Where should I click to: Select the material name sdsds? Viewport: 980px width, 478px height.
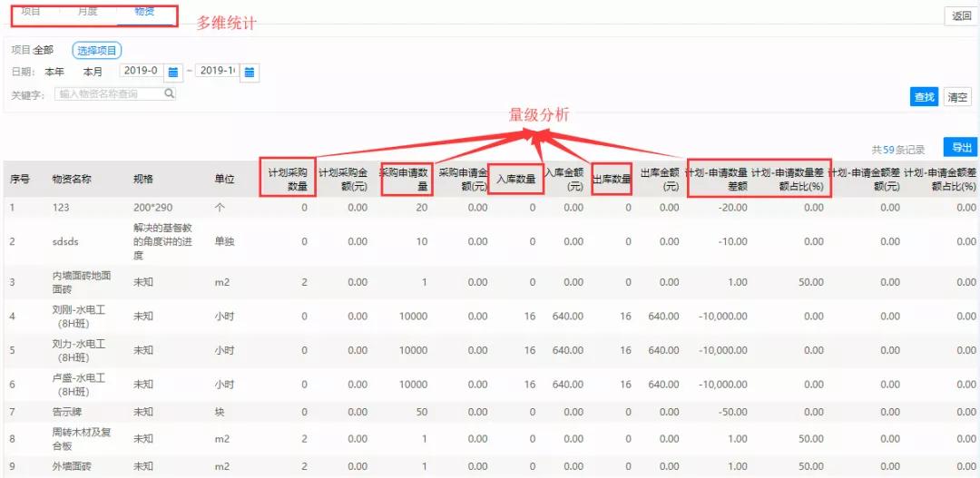point(67,241)
